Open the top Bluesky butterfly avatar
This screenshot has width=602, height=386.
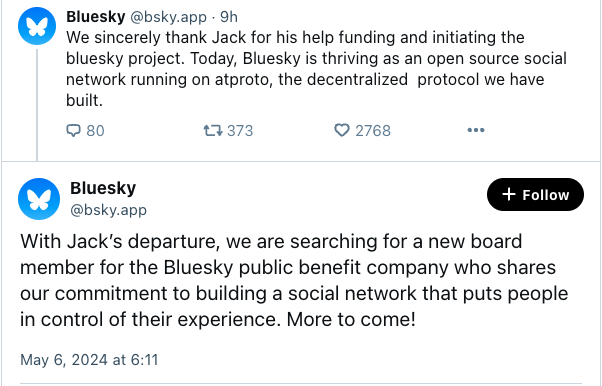pos(37,26)
